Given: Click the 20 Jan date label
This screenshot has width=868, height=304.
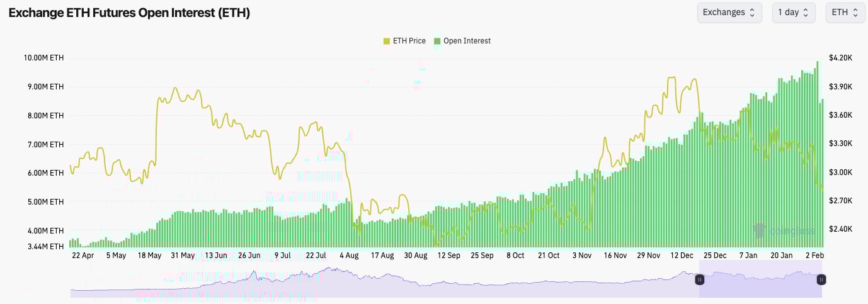Looking at the screenshot, I should 782,256.
